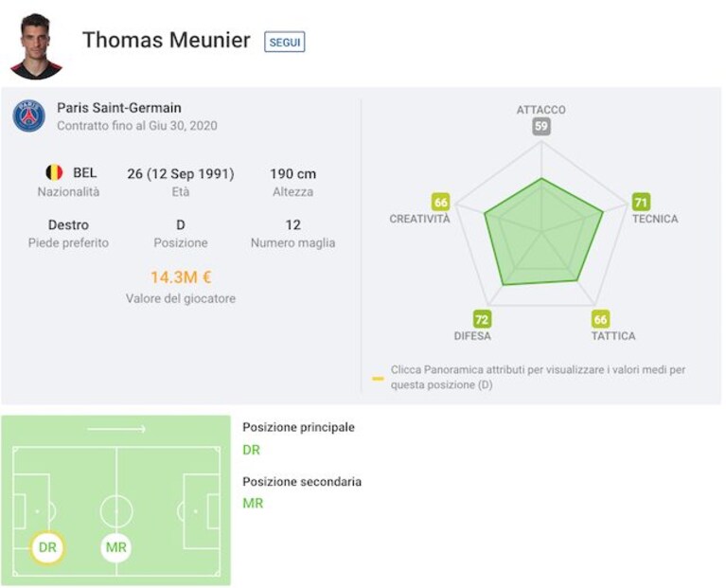The width and height of the screenshot is (726, 588).
Task: Click the SEGUI follow button
Action: point(284,42)
